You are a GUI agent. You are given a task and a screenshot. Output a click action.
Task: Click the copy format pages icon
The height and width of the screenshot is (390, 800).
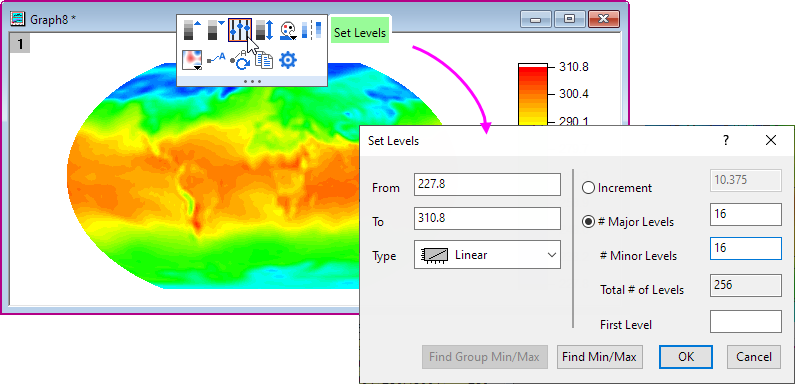pyautogui.click(x=264, y=60)
